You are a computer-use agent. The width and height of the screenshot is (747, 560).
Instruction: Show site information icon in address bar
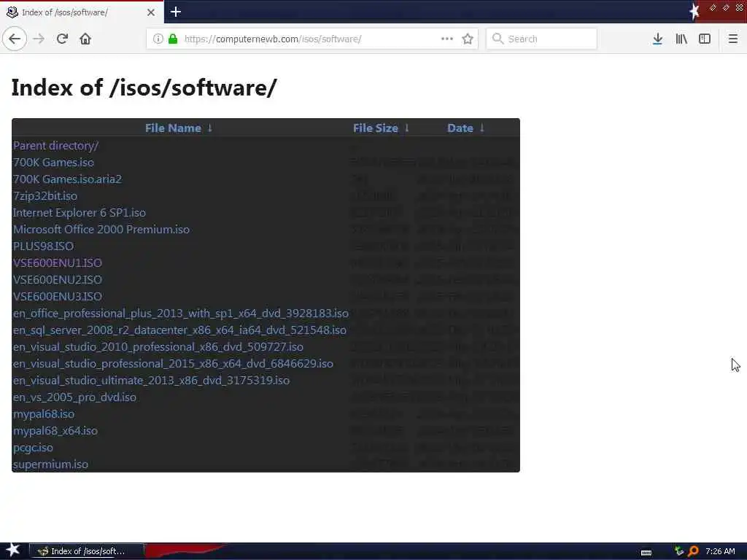pos(158,39)
